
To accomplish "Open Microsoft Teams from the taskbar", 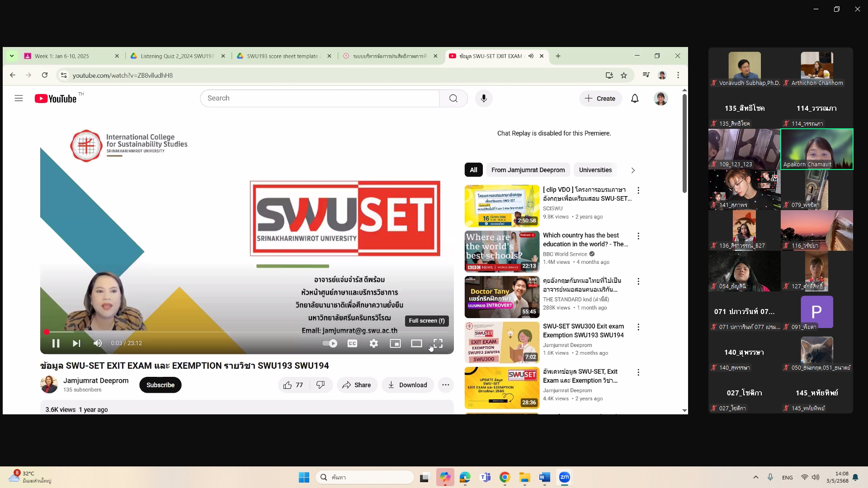I will [485, 477].
